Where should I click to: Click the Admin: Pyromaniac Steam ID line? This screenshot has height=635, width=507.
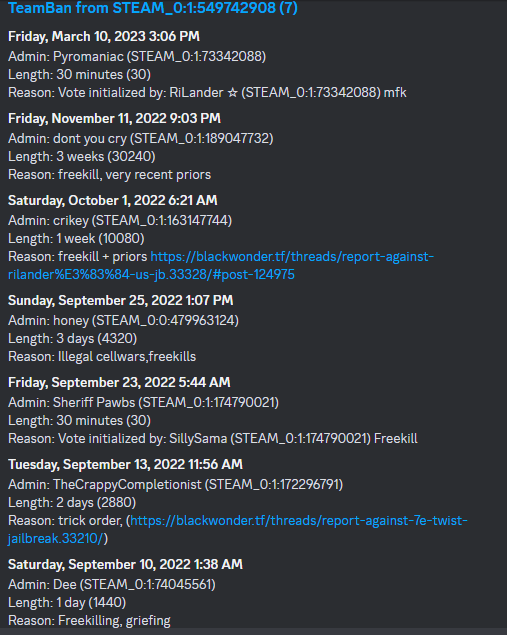[x=137, y=56]
